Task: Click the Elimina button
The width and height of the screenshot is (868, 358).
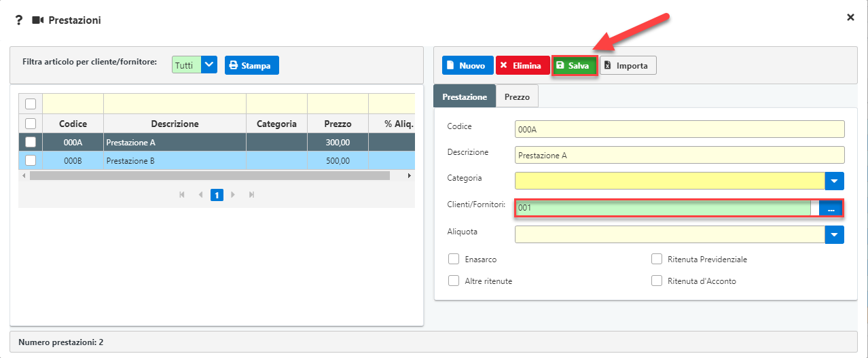Action: (522, 65)
